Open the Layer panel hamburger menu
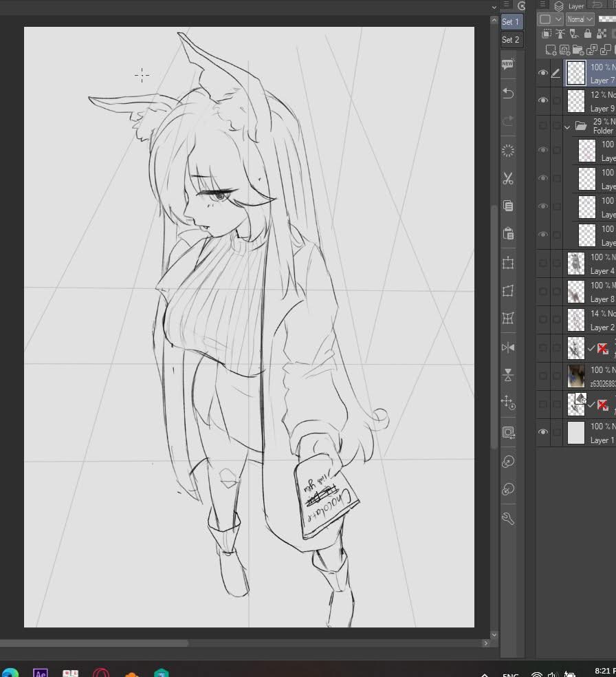616x677 pixels. (543, 5)
